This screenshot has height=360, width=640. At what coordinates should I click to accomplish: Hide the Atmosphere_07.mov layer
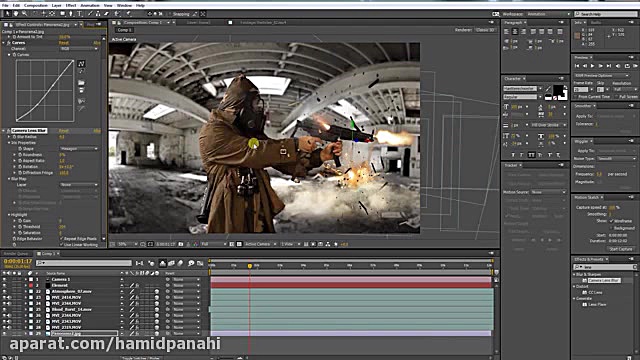(4, 291)
